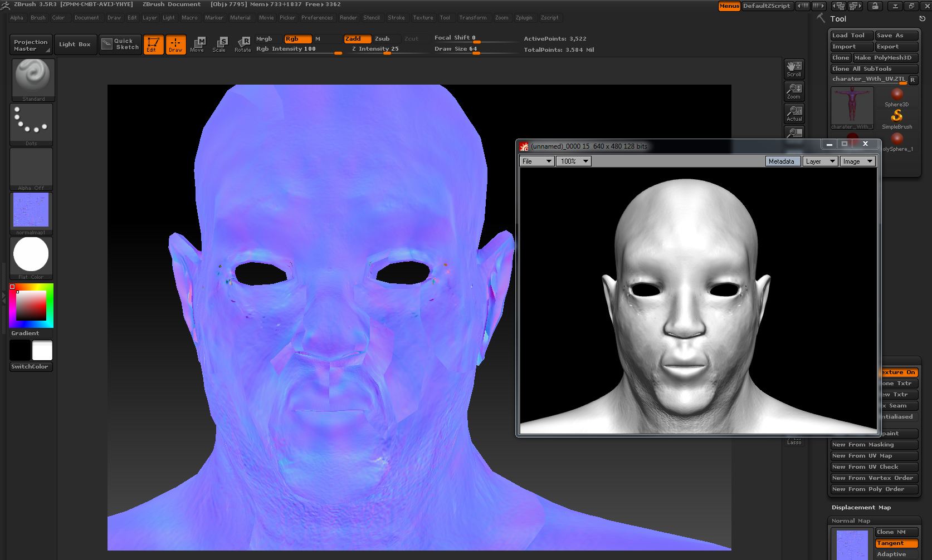This screenshot has width=932, height=560.
Task: Activate Draw mode button
Action: (175, 45)
